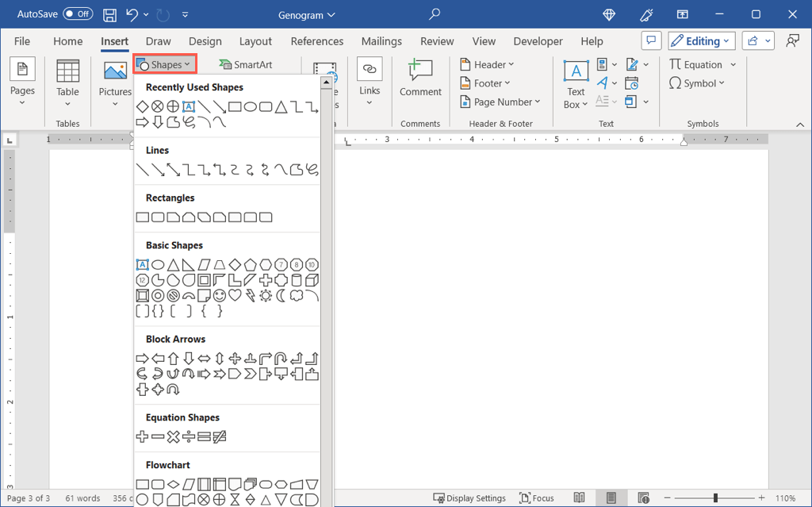Screen dimensions: 812x507
Task: Select the Moon shape in Basic Shapes
Action: tap(282, 296)
